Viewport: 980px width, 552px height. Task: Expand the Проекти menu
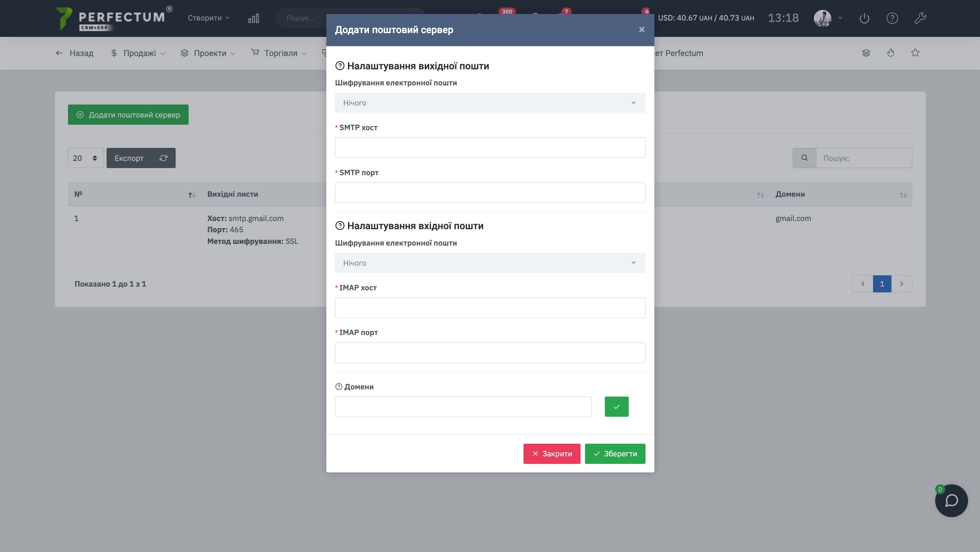pos(208,53)
